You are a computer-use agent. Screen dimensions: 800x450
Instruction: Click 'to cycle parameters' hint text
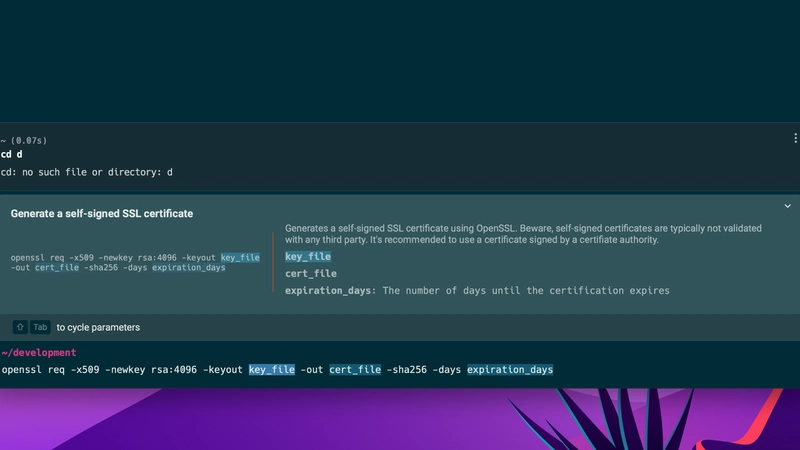tap(98, 327)
